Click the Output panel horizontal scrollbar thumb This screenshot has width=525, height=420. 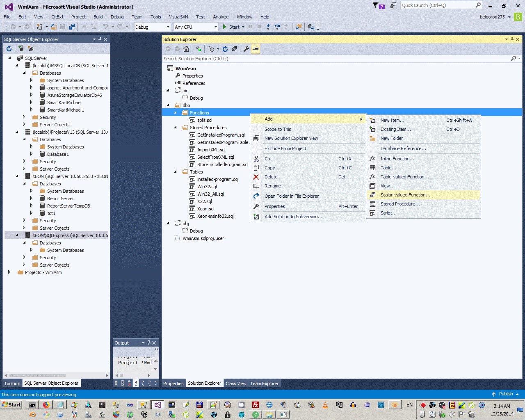[x=121, y=375]
